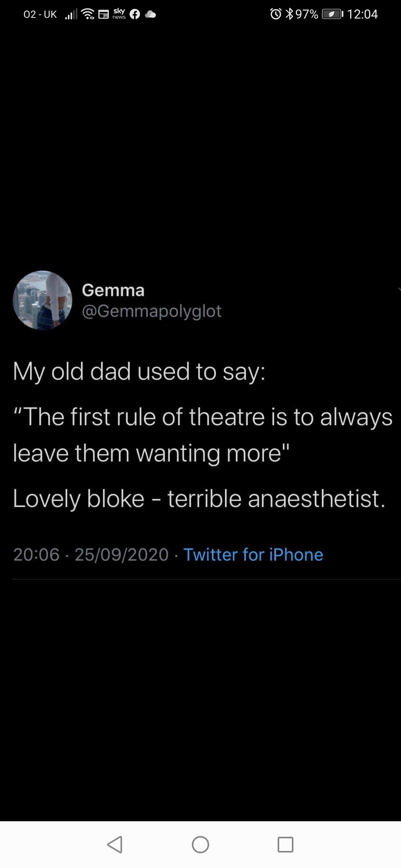Viewport: 401px width, 868px height.
Task: Tap the Facebook notification icon
Action: click(x=135, y=14)
